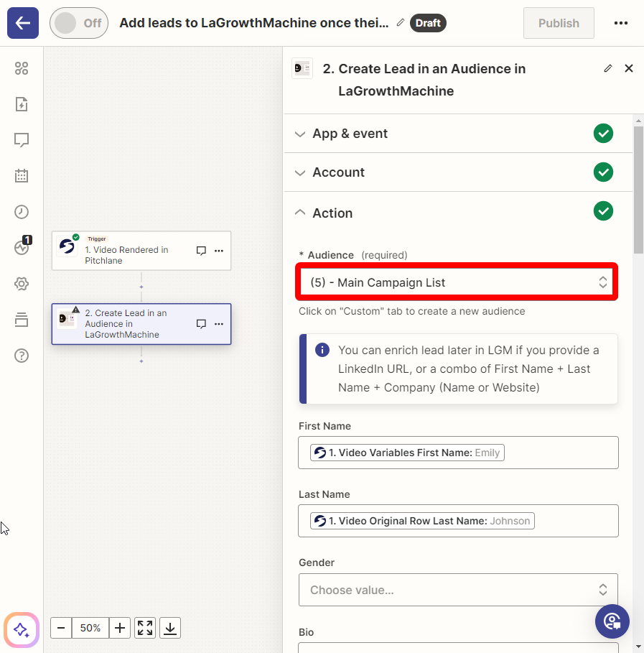Open the Gender dropdown
The image size is (644, 653).
click(458, 590)
